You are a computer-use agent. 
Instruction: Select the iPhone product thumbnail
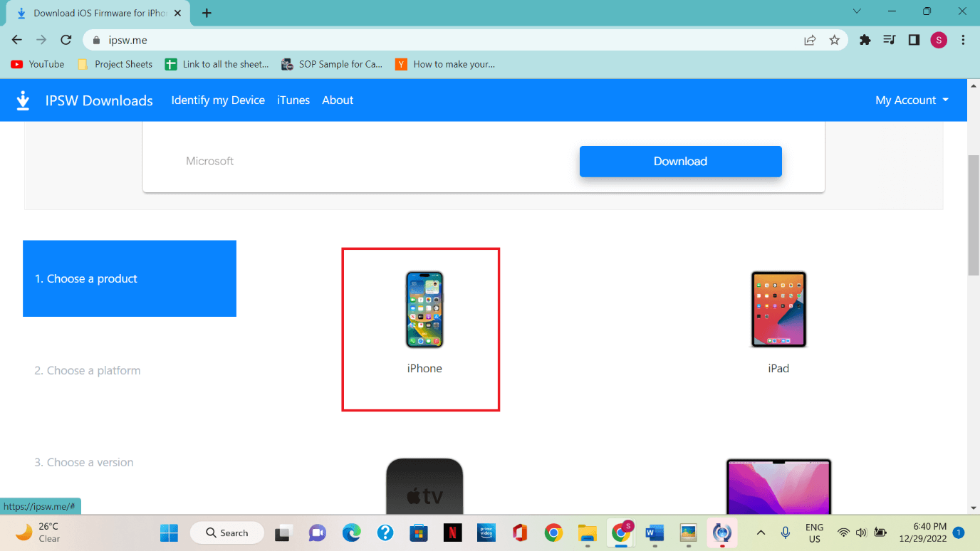click(423, 310)
